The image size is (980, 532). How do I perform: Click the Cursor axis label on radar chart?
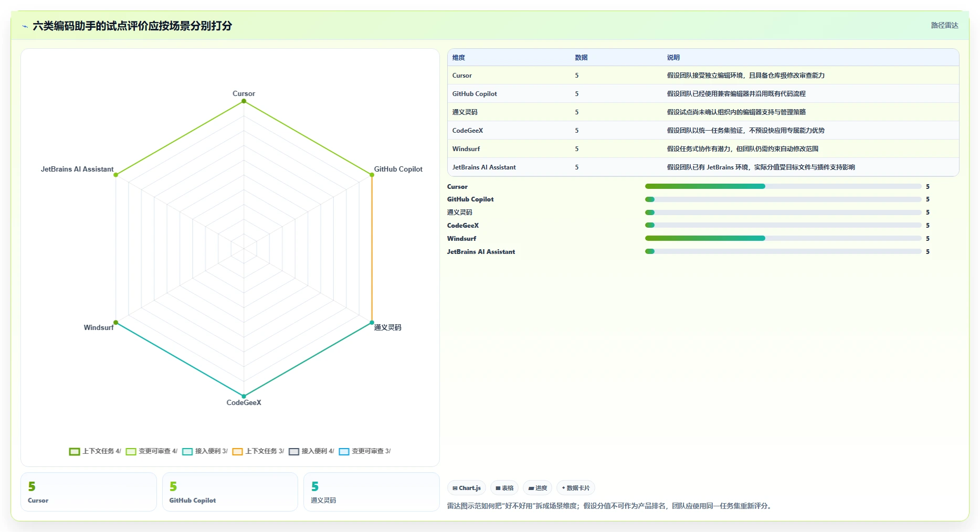[x=244, y=93]
